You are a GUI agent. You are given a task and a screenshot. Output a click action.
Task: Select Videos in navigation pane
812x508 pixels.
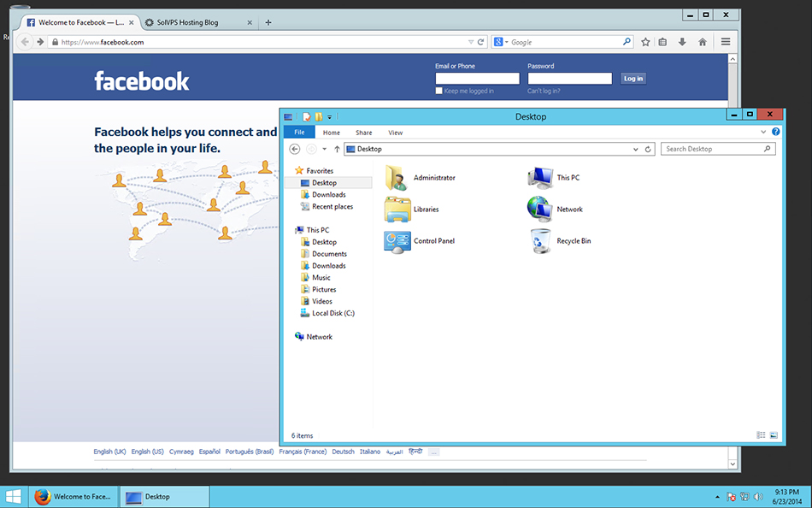[x=321, y=301]
